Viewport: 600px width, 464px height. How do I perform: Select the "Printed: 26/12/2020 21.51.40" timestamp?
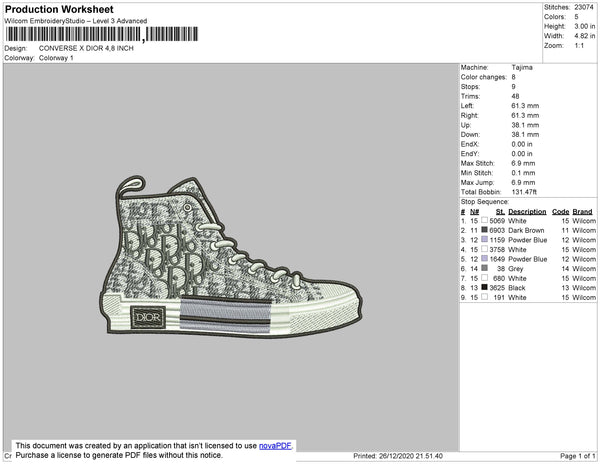tap(398, 456)
